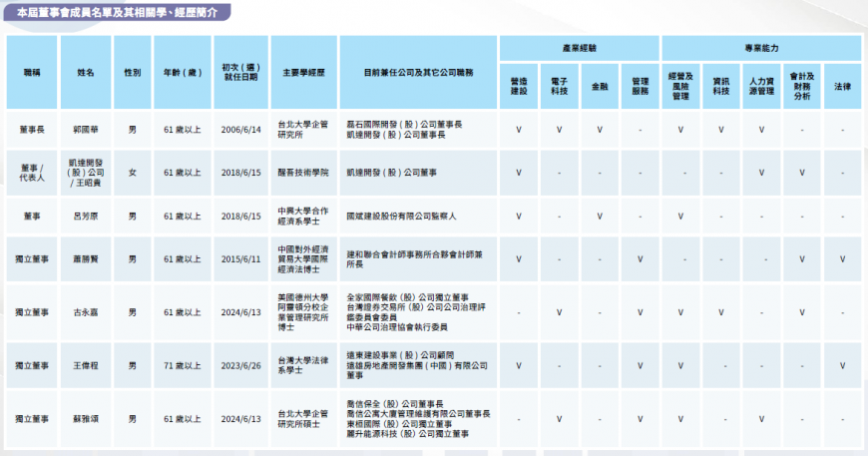Click the 人力資源管理 V mark in 蘇雅頌 row
This screenshot has width=868, height=456.
761,419
